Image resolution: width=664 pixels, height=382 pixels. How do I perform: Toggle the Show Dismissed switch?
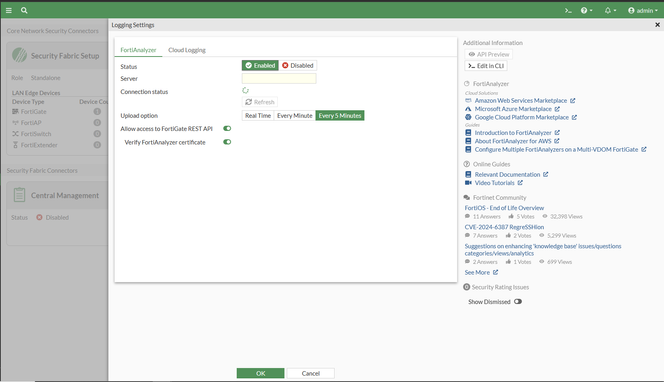(517, 302)
